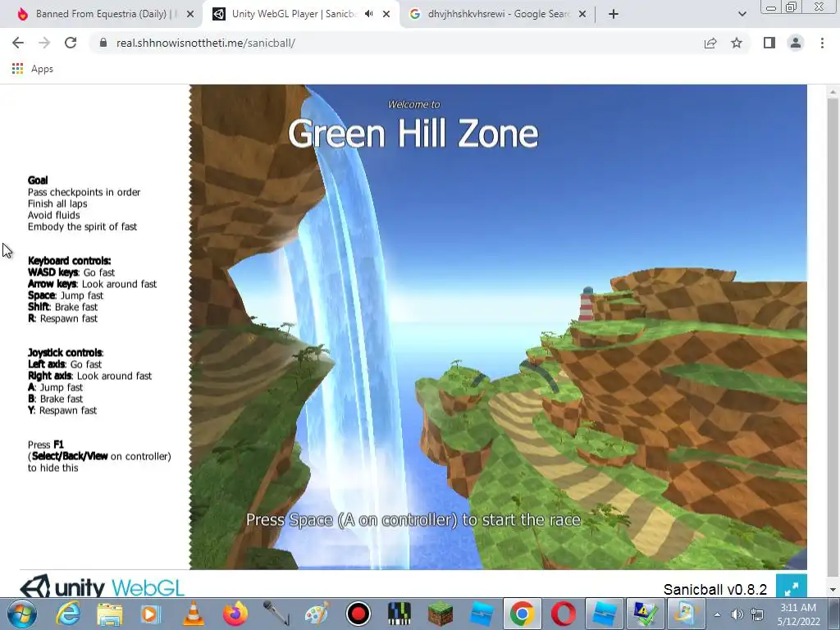The height and width of the screenshot is (630, 840).
Task: Launch VLC media player from the taskbar
Action: click(x=194, y=614)
